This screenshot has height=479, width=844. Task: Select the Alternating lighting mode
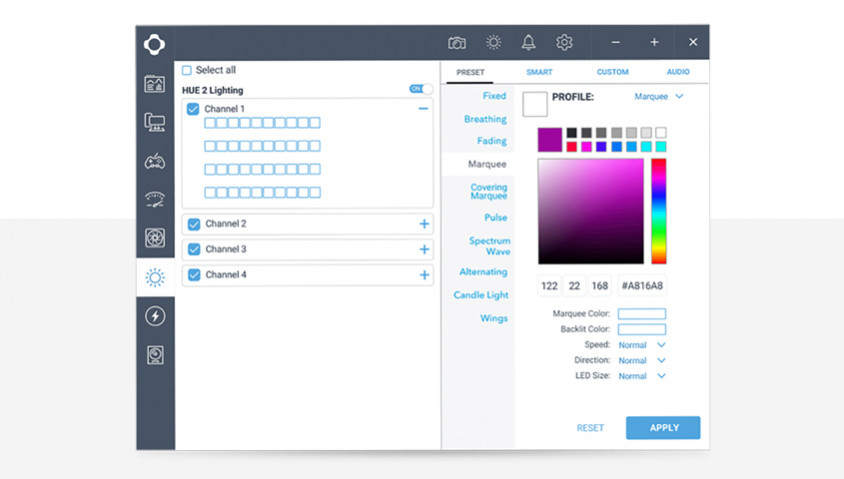pos(483,272)
